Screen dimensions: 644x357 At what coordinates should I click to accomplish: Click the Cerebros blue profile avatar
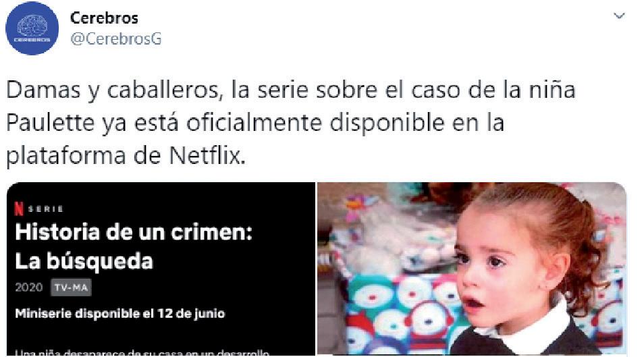coord(32,28)
